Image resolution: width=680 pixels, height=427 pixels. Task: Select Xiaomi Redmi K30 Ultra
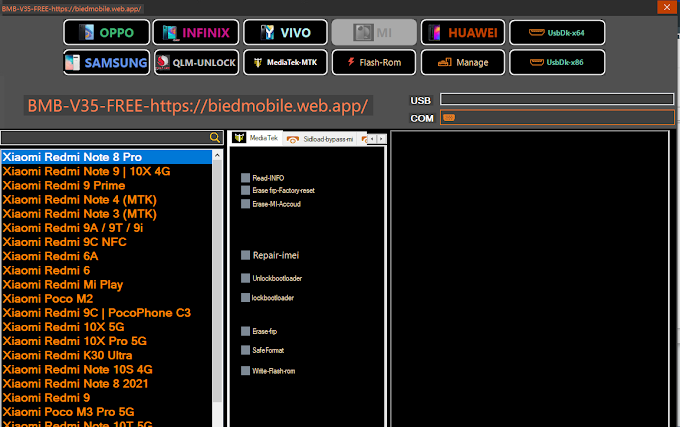pos(107,355)
